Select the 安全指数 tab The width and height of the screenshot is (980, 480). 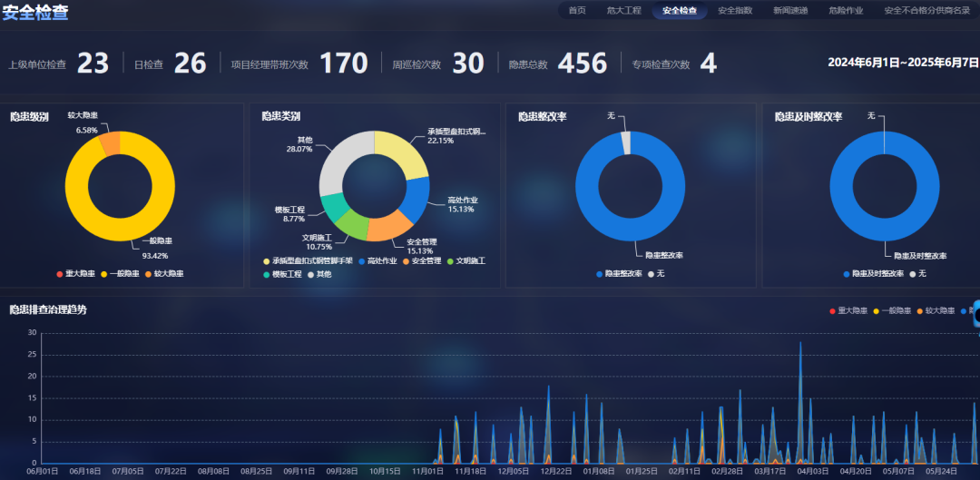(x=735, y=11)
